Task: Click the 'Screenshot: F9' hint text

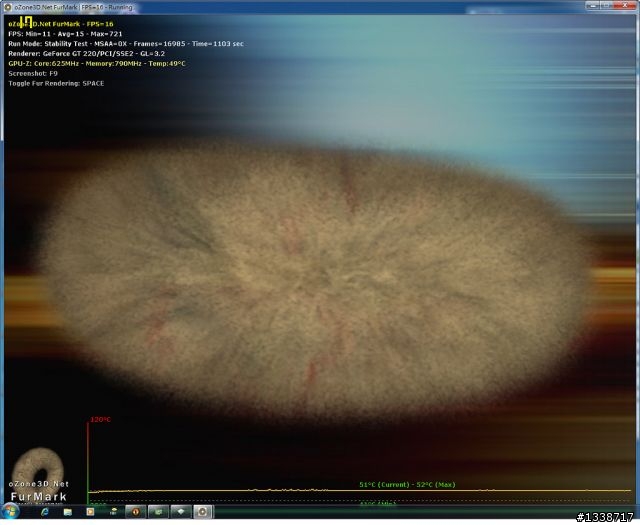Action: click(x=33, y=73)
